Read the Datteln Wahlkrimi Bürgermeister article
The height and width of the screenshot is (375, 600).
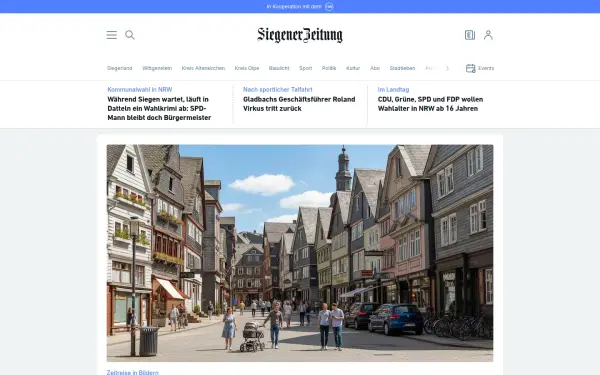tap(159, 108)
